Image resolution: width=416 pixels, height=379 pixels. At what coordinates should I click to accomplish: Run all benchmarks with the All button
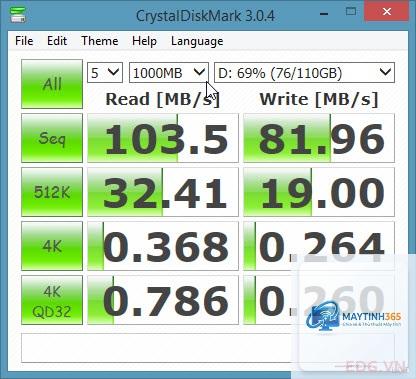(52, 84)
